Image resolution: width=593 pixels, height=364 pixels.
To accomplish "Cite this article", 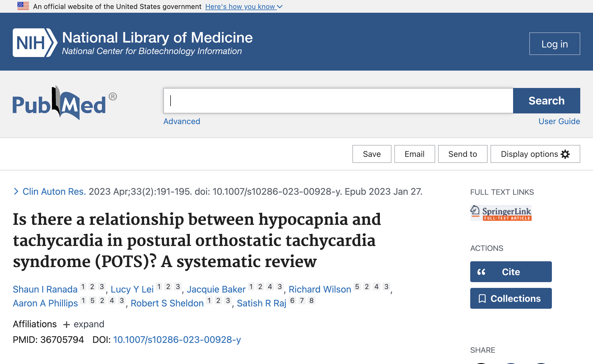I will click(x=511, y=272).
